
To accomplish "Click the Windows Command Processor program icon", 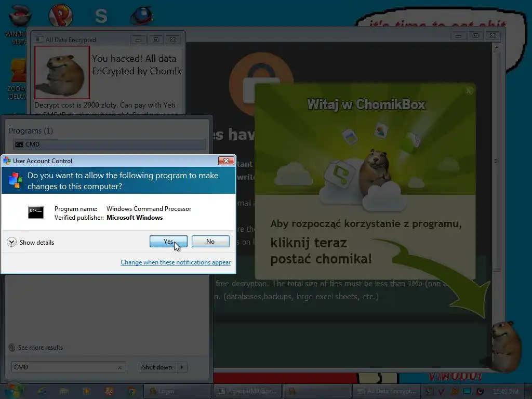I will tap(36, 212).
